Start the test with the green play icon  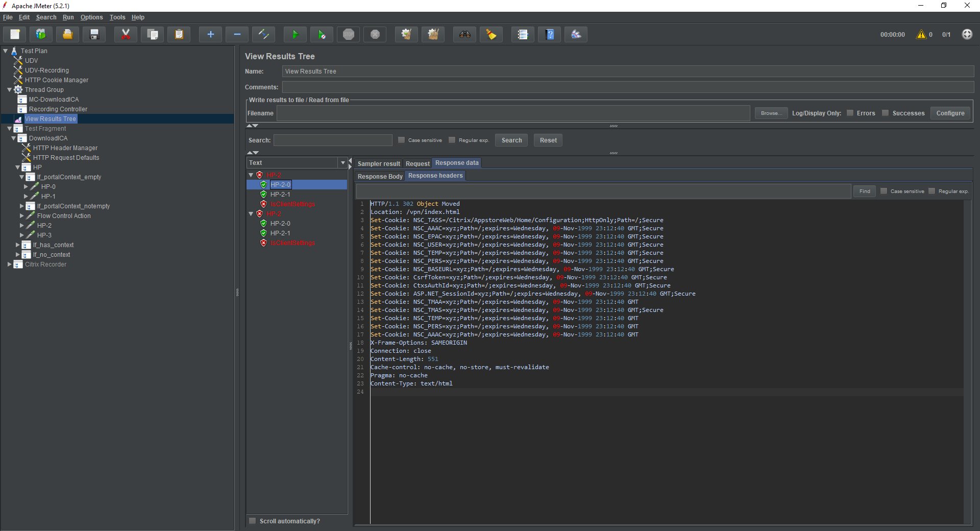click(295, 34)
